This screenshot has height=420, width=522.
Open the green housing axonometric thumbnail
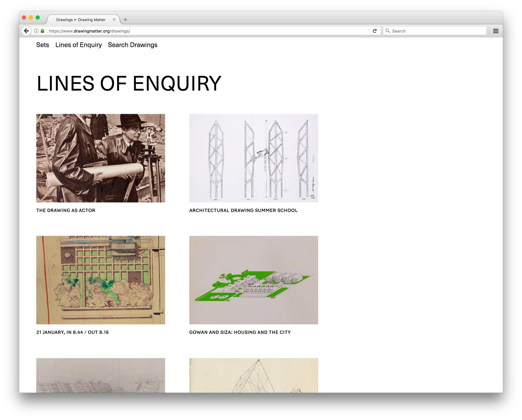click(253, 280)
